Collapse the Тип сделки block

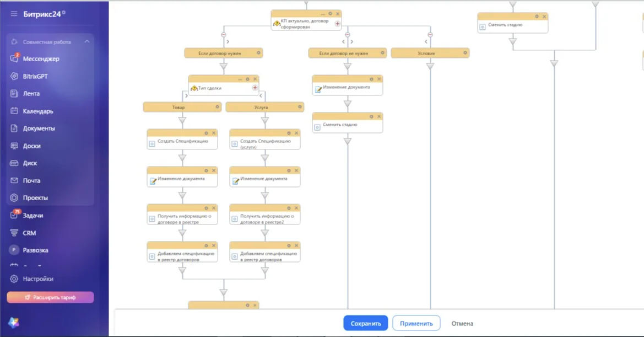pyautogui.click(x=240, y=79)
